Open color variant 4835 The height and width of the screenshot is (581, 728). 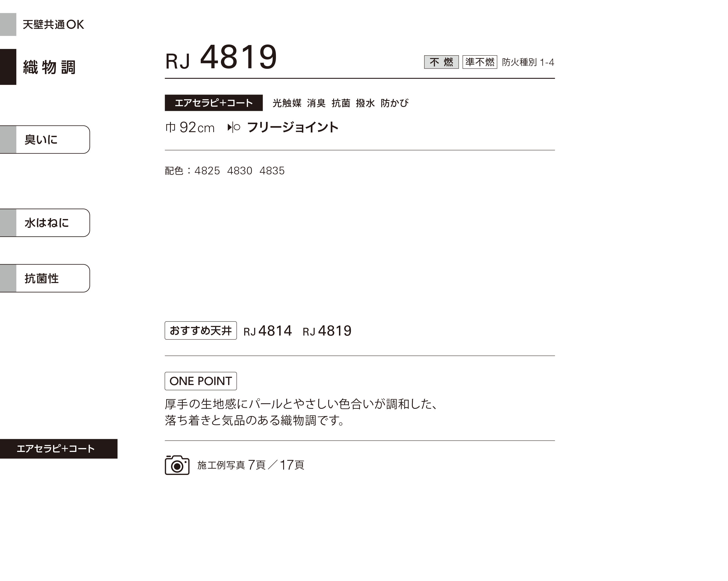[x=272, y=171]
